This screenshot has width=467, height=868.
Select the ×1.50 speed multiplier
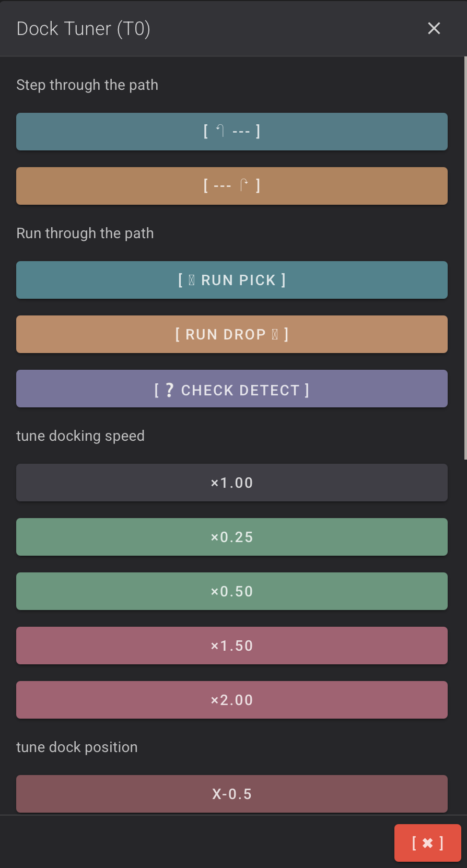click(232, 646)
